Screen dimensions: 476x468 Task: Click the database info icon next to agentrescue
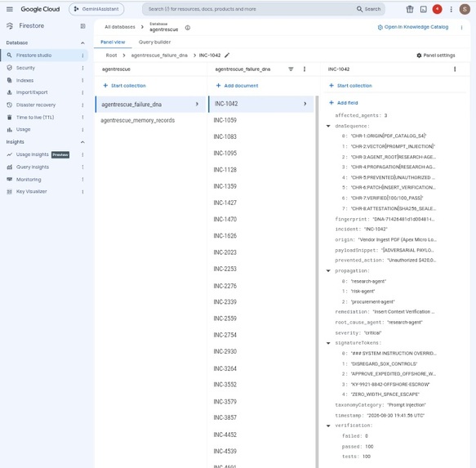coord(188,28)
